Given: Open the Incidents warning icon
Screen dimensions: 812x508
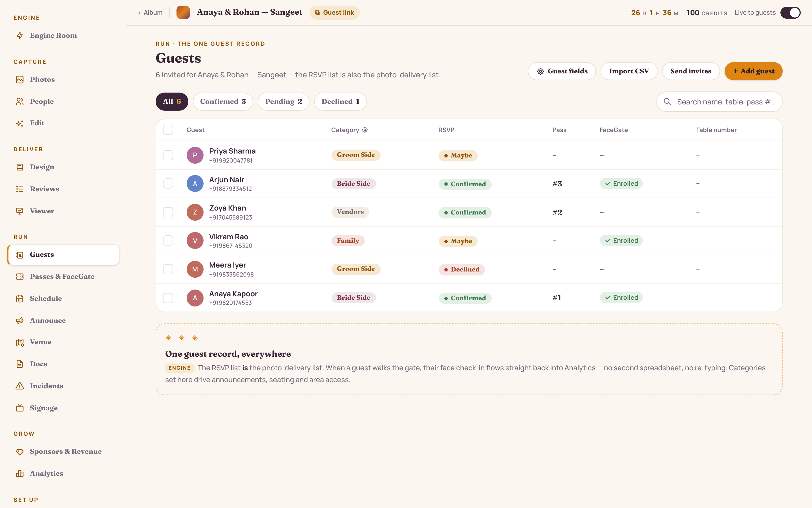Looking at the screenshot, I should [20, 386].
